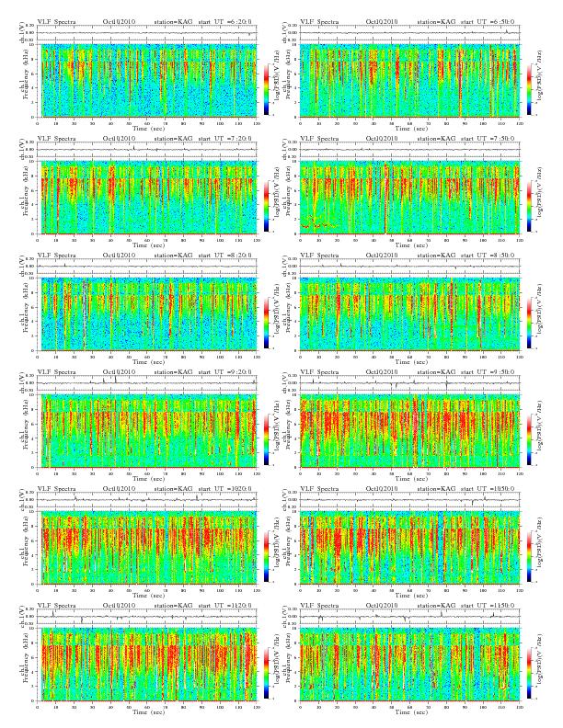Click the 'start UT =6:50:0' title text
This screenshot has height=728, width=563.
click(x=488, y=22)
